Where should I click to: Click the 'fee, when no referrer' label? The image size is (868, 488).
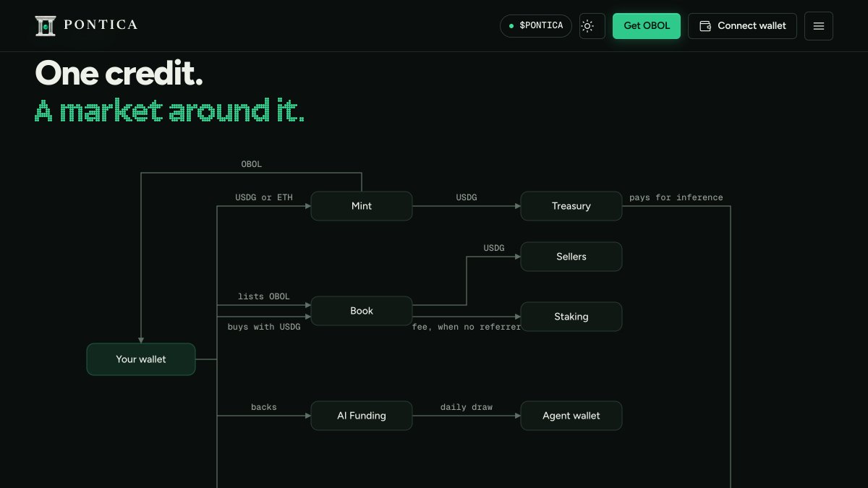point(467,327)
